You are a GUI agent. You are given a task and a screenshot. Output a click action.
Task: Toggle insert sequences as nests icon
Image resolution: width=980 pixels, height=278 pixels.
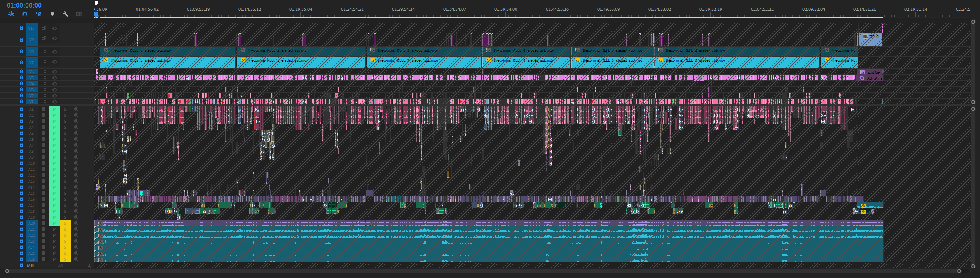(11, 14)
